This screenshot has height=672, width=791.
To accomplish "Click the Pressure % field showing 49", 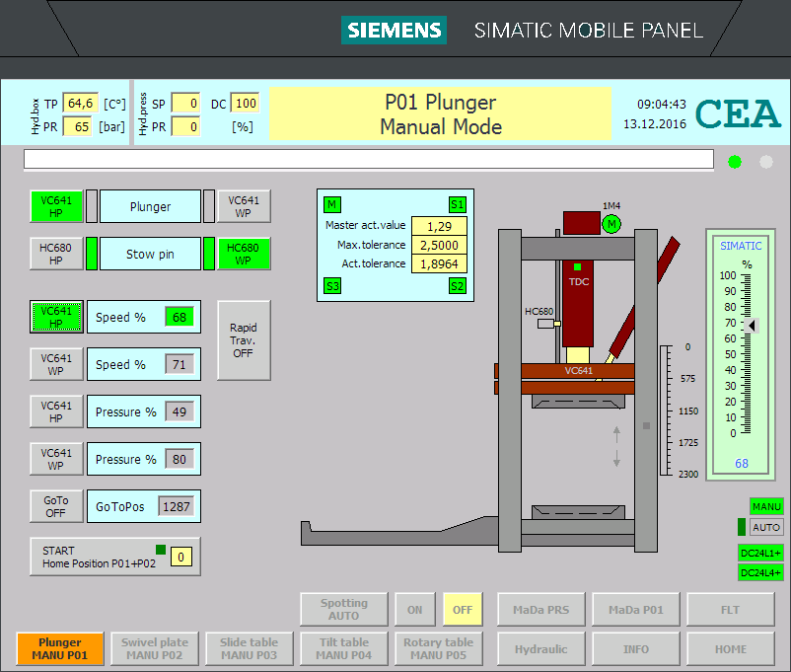I will pyautogui.click(x=180, y=412).
